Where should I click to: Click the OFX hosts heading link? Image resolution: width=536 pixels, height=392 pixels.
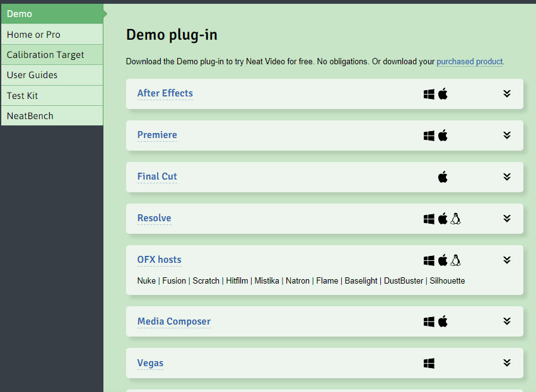coord(160,260)
